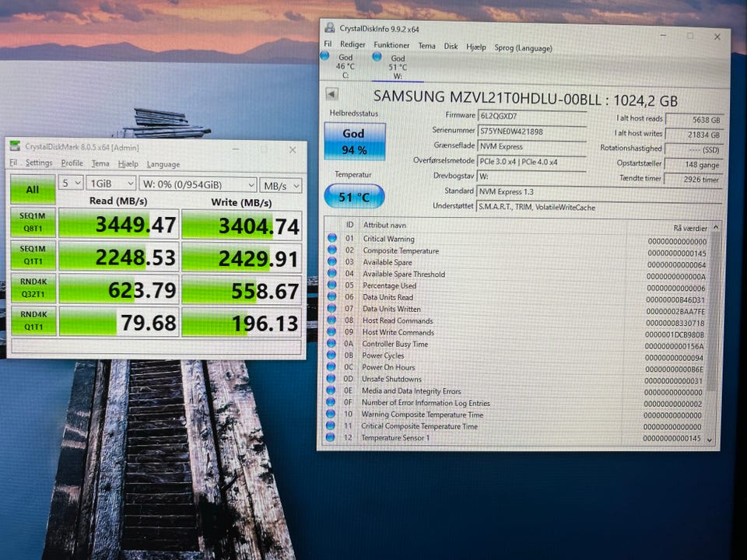Click status icon for Composite Temperature row

332,250
